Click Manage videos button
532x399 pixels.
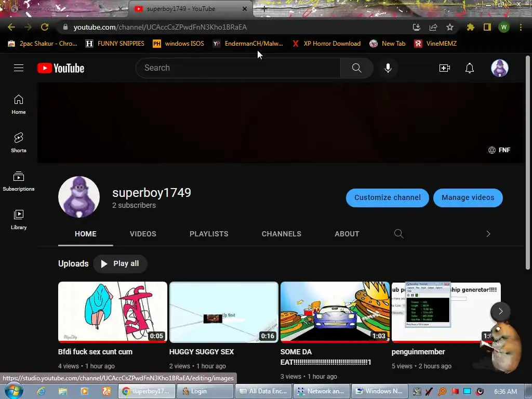click(x=468, y=197)
